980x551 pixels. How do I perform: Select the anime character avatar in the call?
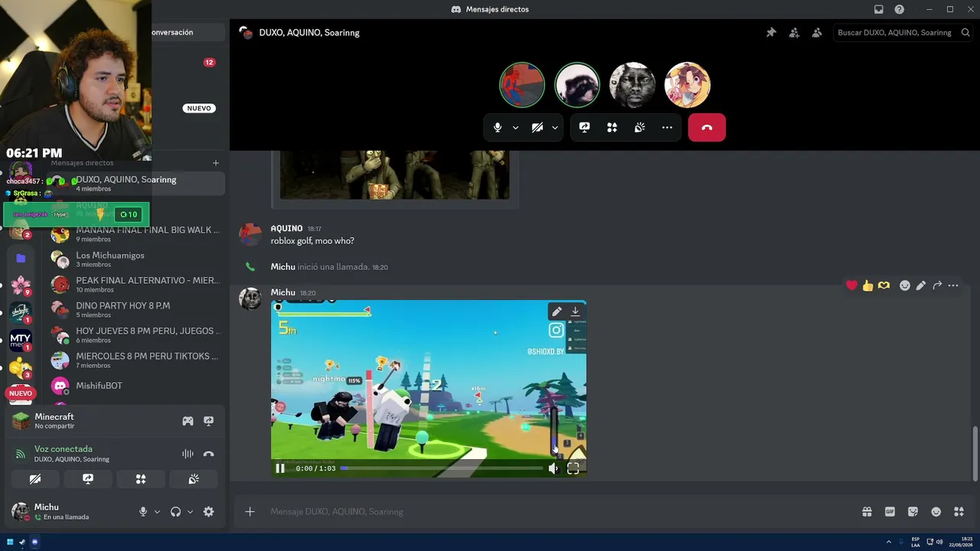[x=688, y=85]
